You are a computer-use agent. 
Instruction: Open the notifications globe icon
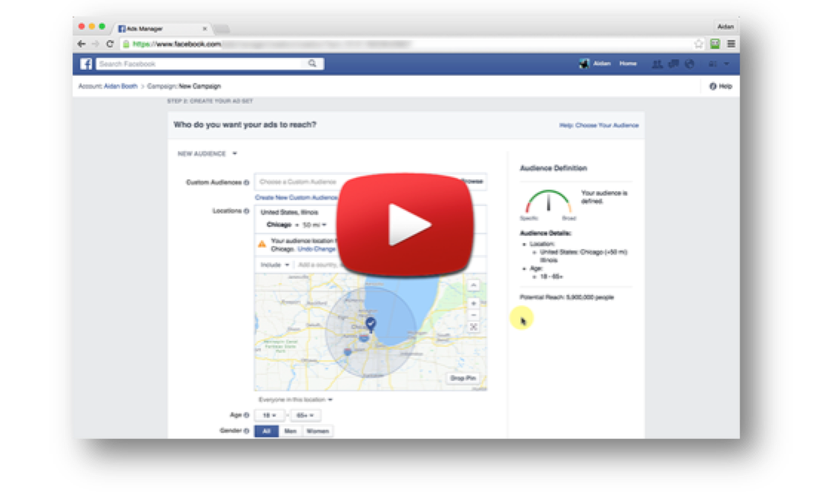point(690,64)
